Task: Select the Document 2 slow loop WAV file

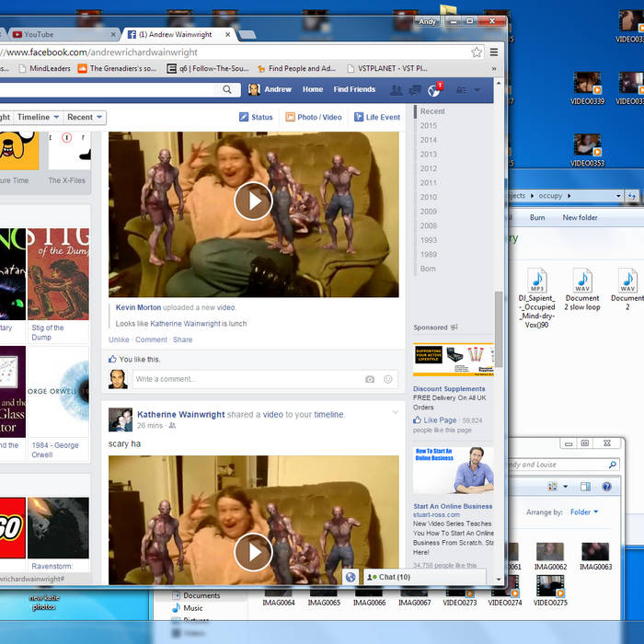Action: 582,289
